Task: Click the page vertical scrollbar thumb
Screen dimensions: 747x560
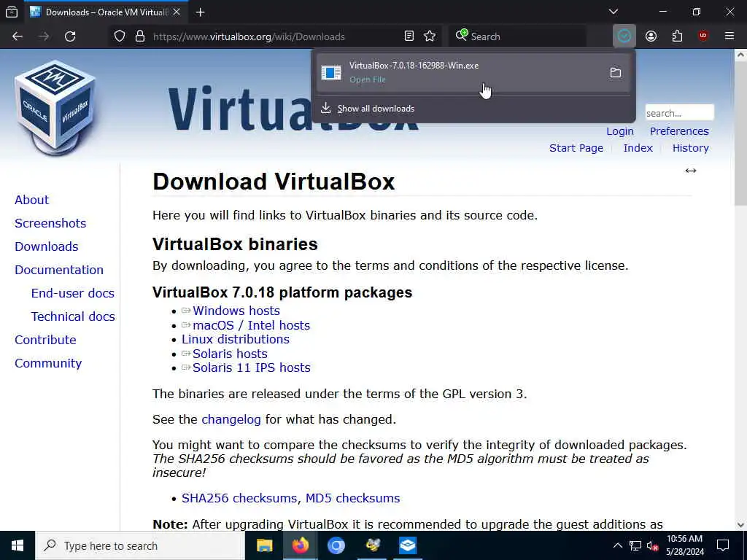Action: [740, 133]
